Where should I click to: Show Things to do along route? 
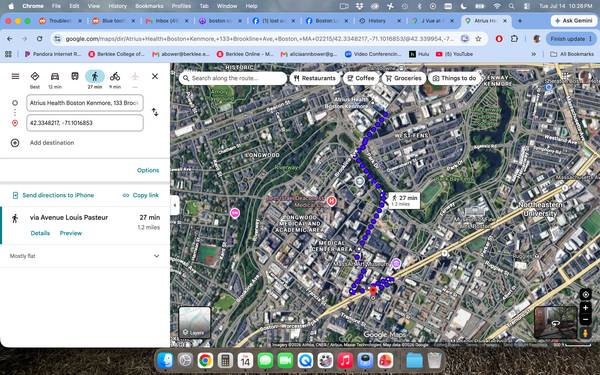pos(454,78)
